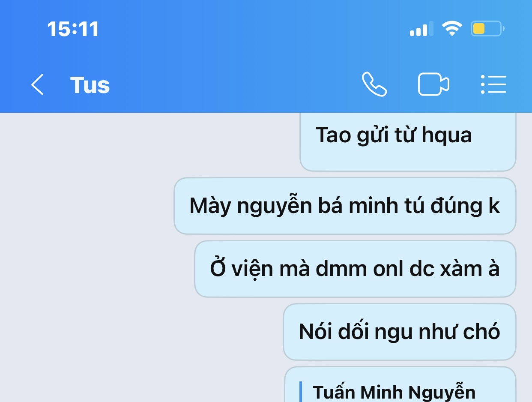Tap the empty chat background on the left
This screenshot has height=402, width=532.
(86, 257)
